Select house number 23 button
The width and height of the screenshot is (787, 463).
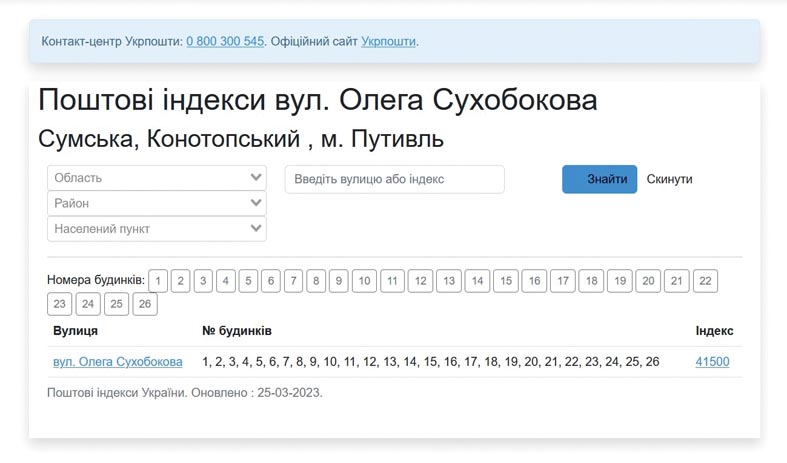tap(60, 304)
